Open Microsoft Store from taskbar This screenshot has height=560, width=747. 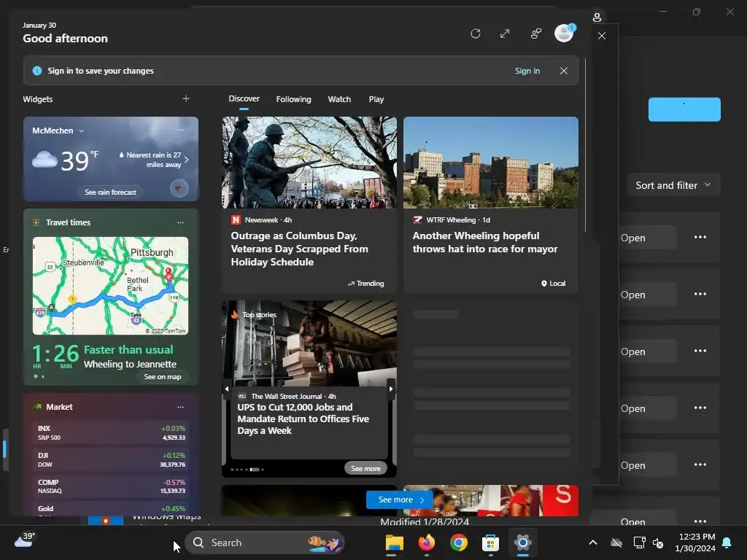point(490,542)
